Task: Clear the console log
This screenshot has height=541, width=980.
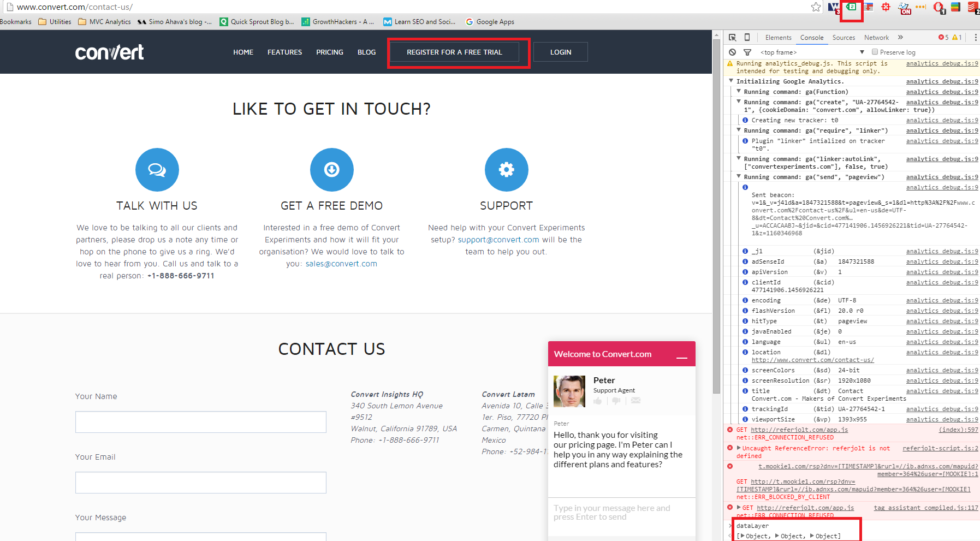Action: click(x=732, y=52)
